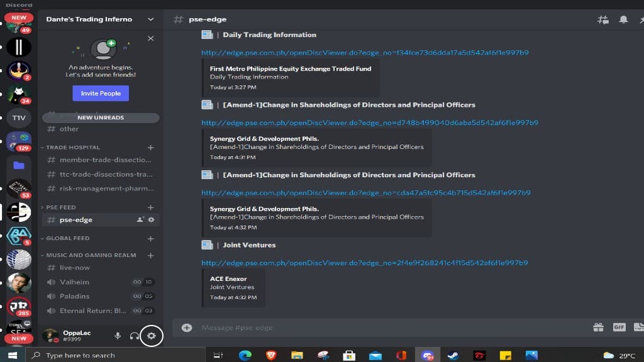Open user settings gear icon

point(152,336)
